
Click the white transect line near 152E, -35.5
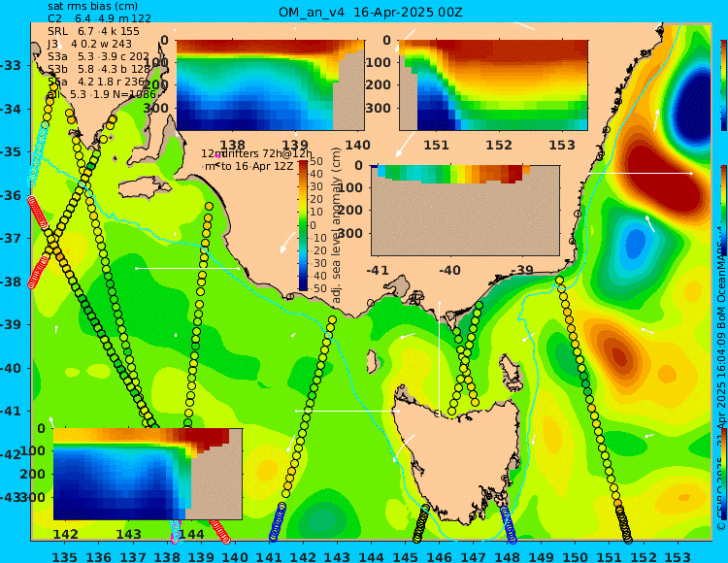tap(640, 173)
